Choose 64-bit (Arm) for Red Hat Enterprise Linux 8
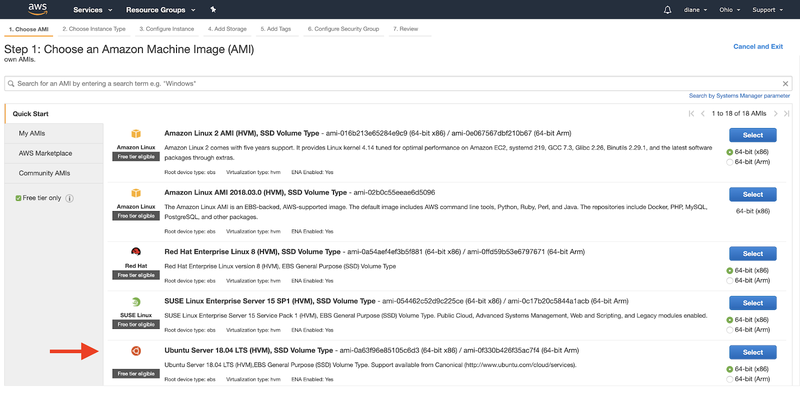The height and width of the screenshot is (394, 800). [x=730, y=280]
